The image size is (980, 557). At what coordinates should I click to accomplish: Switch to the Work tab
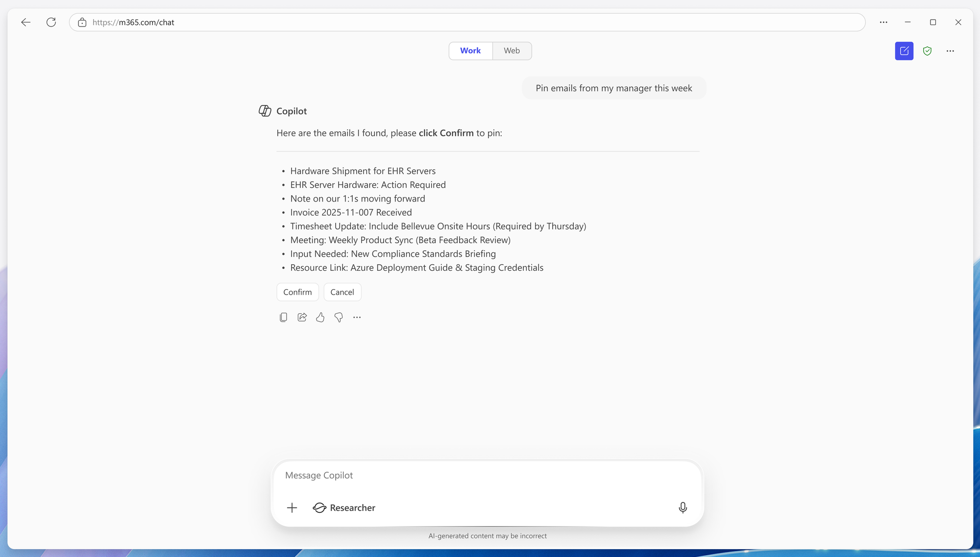coord(470,51)
